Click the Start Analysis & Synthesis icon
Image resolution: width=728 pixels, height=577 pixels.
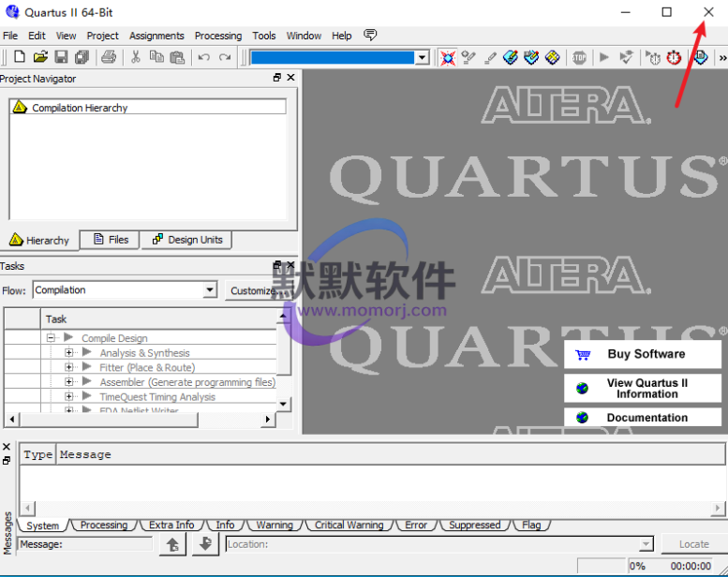626,57
